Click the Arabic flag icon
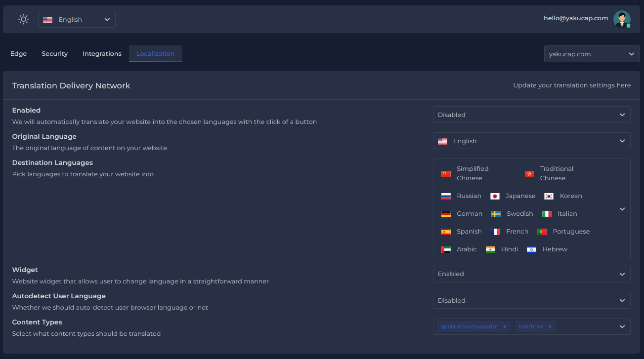Screen dimensions: 644x359 point(446,249)
